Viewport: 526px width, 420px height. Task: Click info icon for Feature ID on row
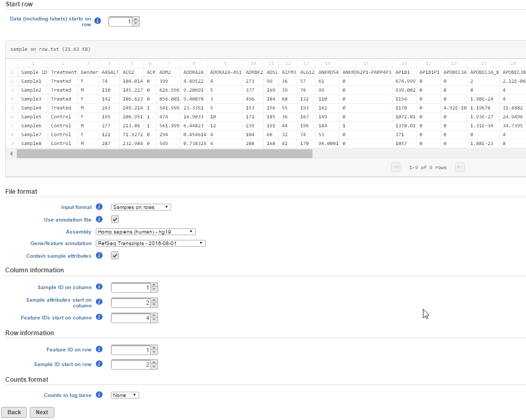coord(99,349)
